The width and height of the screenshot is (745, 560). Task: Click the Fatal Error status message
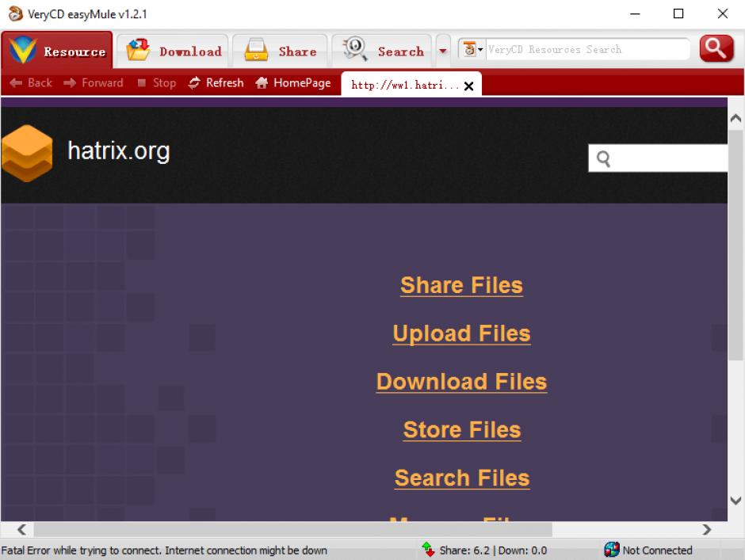click(x=164, y=550)
